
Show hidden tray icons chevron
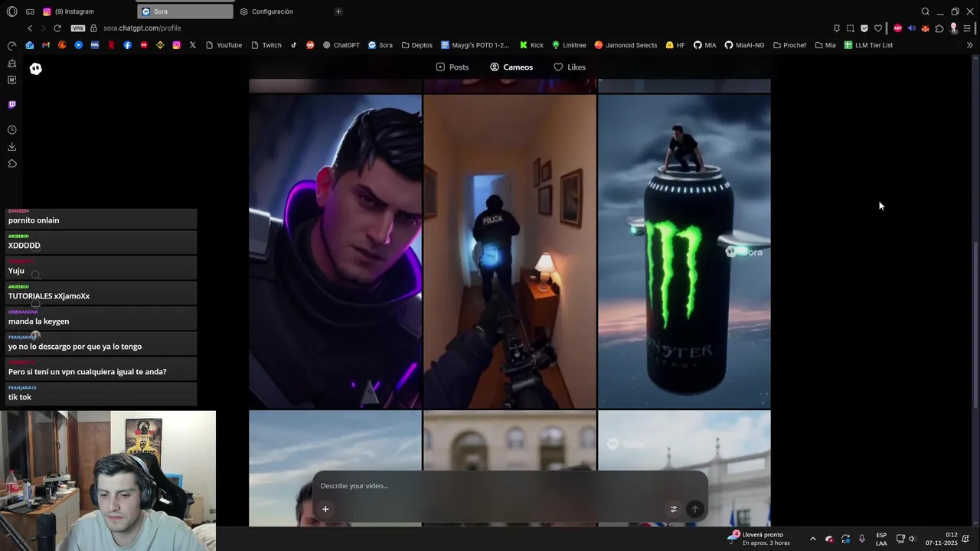(813, 539)
